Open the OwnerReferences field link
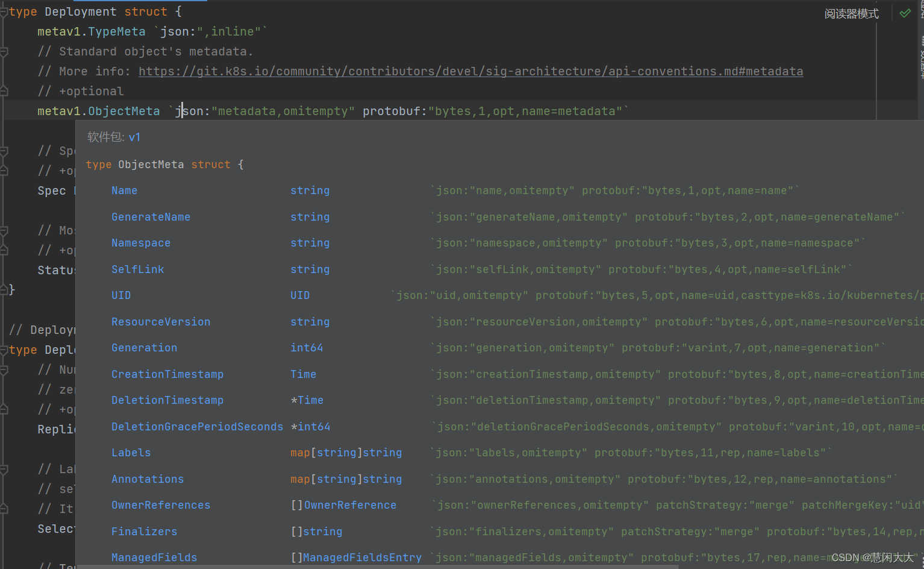This screenshot has width=924, height=569. pos(161,505)
